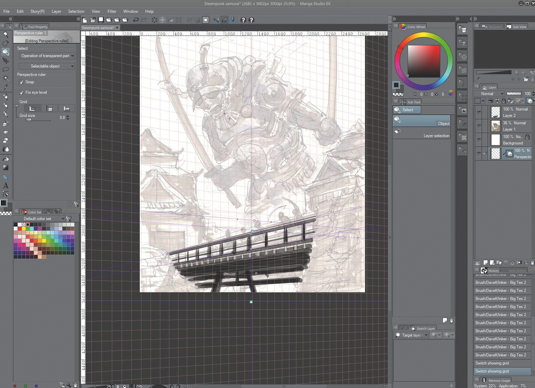Click the New document toolbar icon
This screenshot has width=535, height=388.
pos(85,20)
